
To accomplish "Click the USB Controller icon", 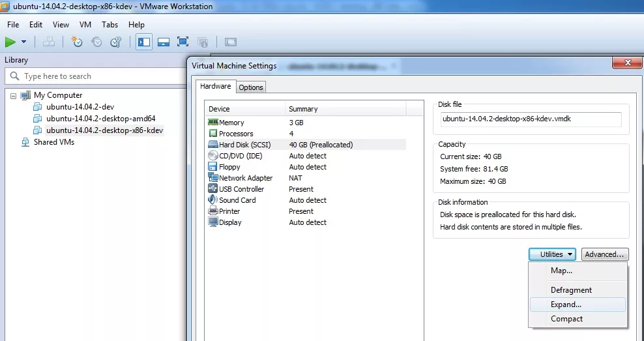I will coord(212,188).
